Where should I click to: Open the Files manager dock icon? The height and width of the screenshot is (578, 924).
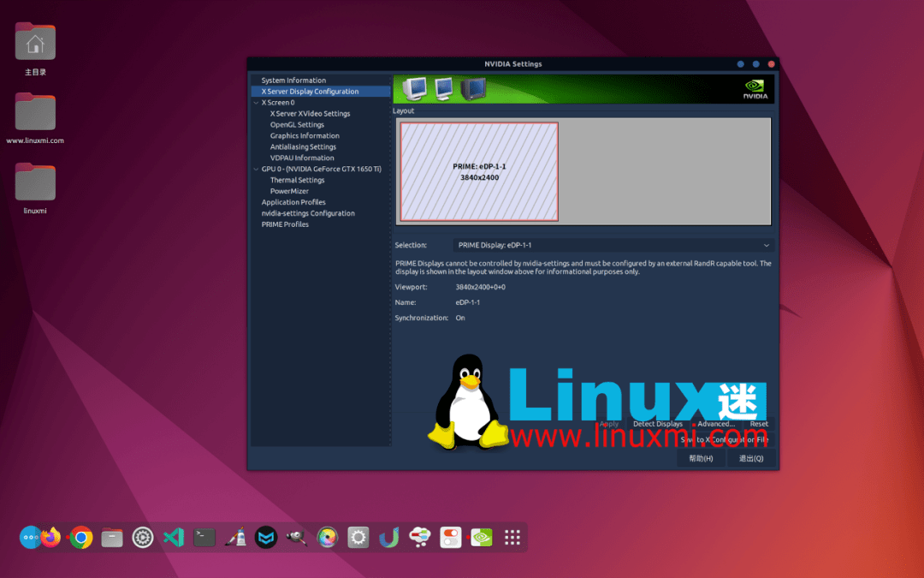point(112,538)
